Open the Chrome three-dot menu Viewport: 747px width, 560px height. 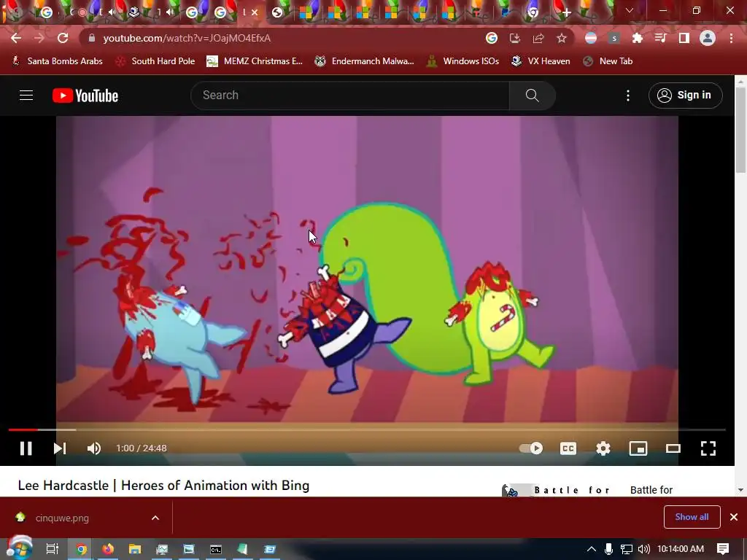click(x=731, y=38)
